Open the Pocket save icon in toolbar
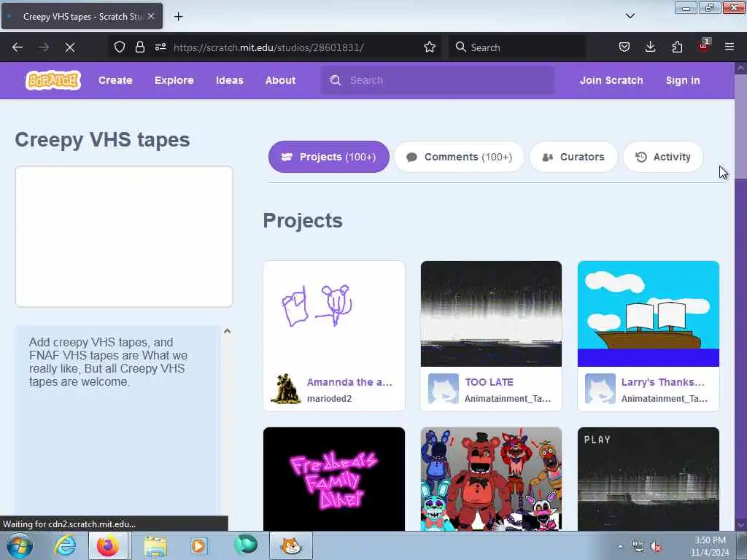This screenshot has height=560, width=747. [x=624, y=47]
